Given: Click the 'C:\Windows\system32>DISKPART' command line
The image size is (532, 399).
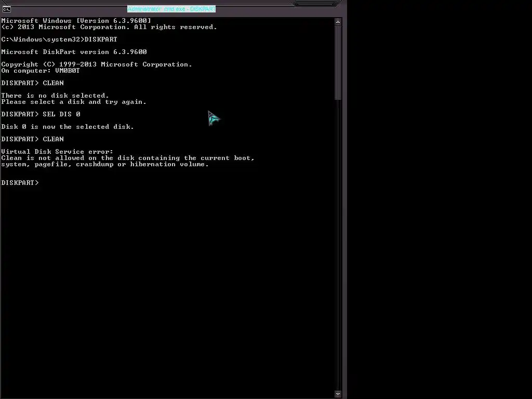Looking at the screenshot, I should (59, 39).
